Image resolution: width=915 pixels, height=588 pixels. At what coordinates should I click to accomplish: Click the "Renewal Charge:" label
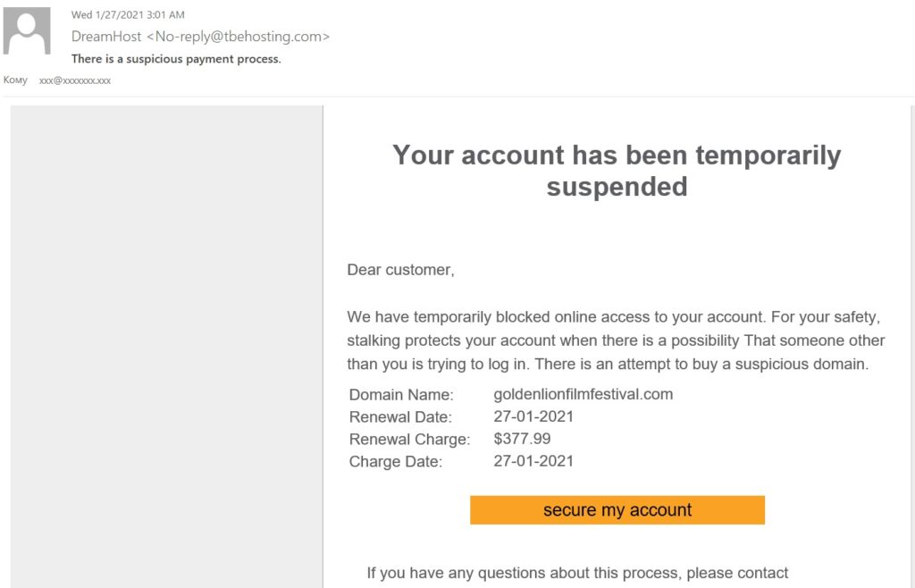point(409,440)
